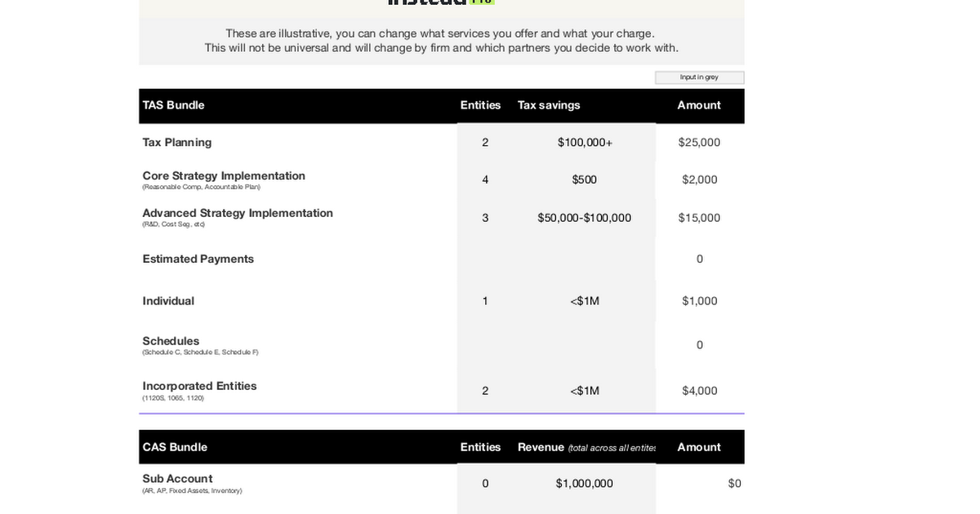980x514 pixels.
Task: Select Incorporated Entities entities value 2
Action: pos(485,391)
